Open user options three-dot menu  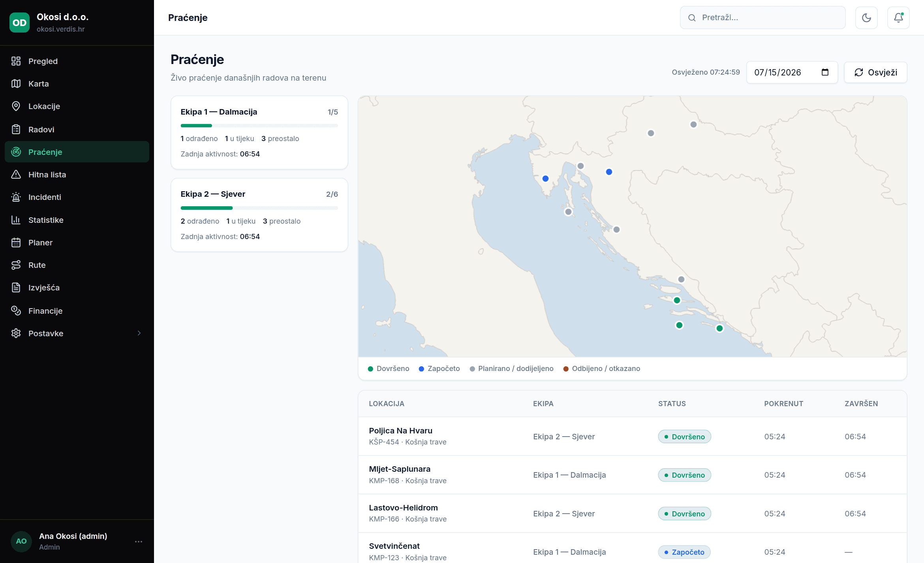pyautogui.click(x=139, y=541)
